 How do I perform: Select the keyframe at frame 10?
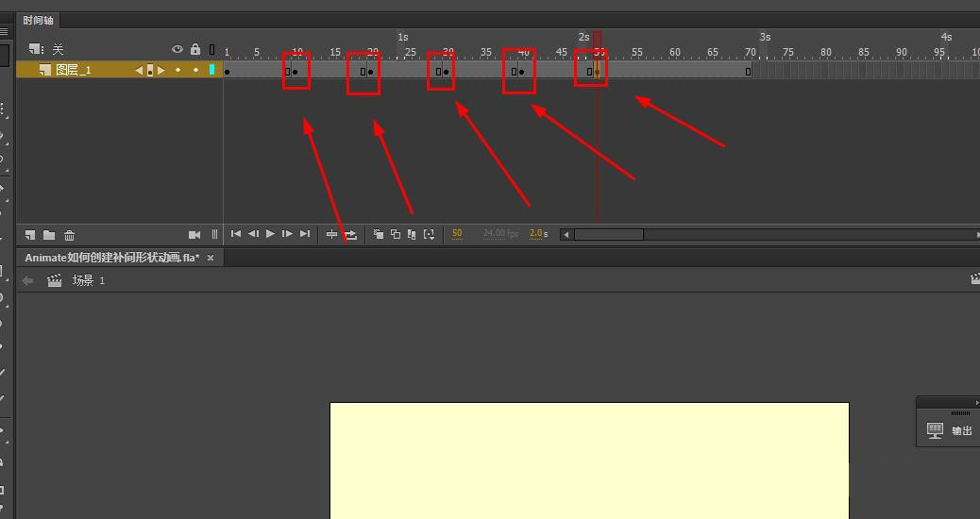(x=296, y=71)
